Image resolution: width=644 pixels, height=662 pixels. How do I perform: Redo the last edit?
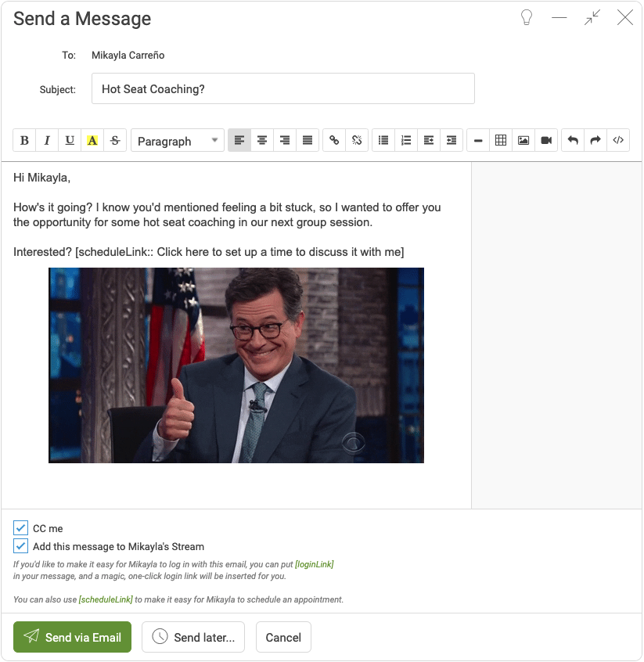point(595,140)
